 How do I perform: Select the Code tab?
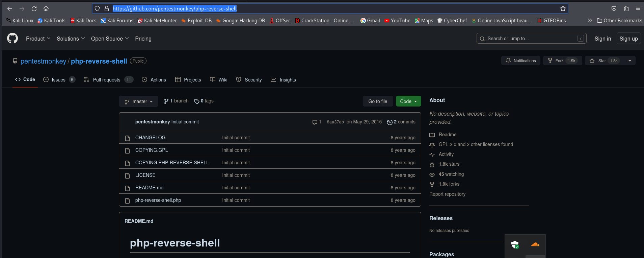pos(25,79)
